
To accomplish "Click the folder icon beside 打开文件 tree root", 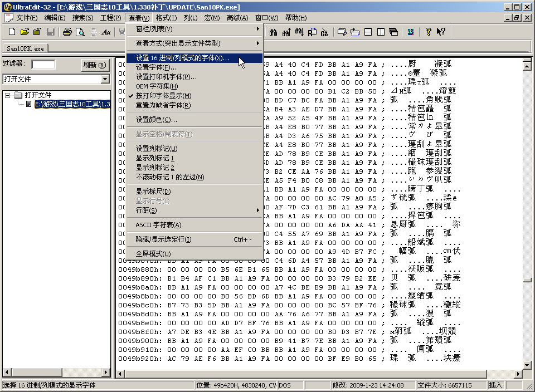I will click(x=18, y=95).
